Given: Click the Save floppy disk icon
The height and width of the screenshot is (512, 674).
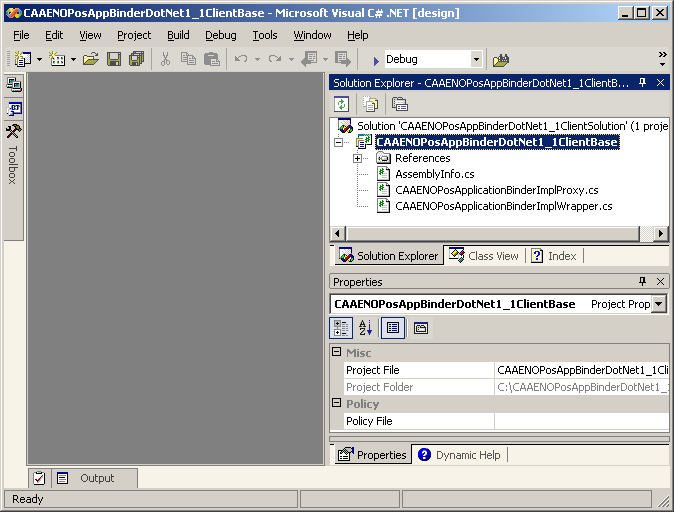Looking at the screenshot, I should click(114, 59).
